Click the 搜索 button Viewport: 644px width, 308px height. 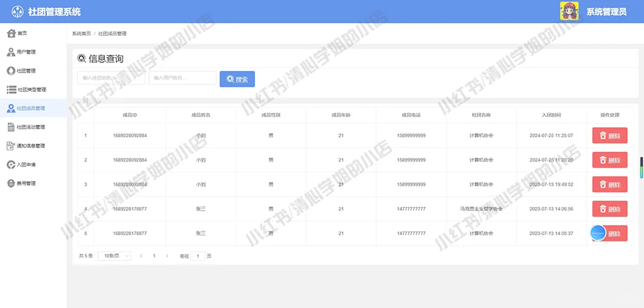tap(237, 79)
